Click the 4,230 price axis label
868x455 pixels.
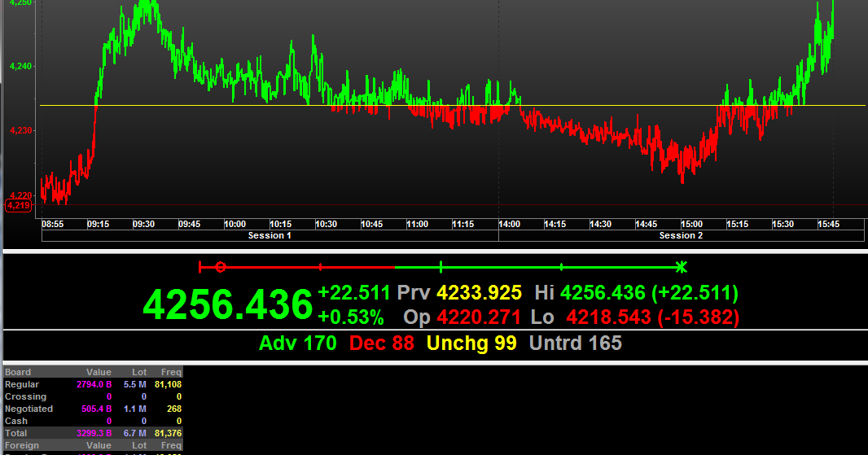coord(21,130)
